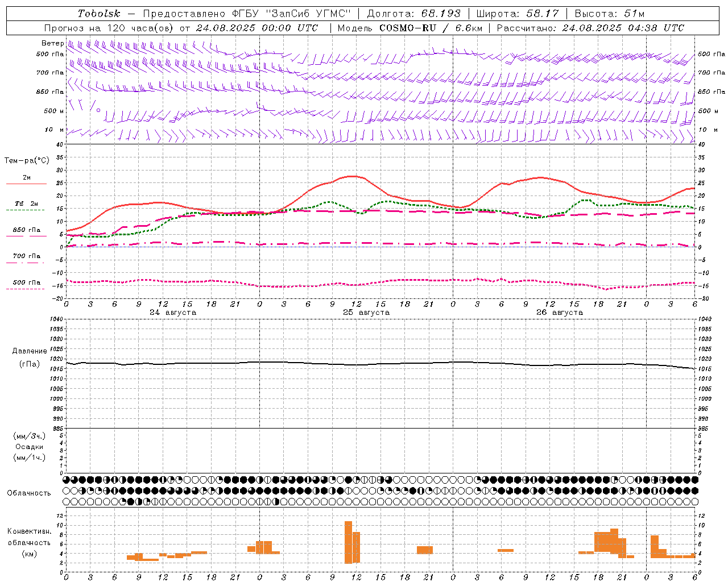The width and height of the screenshot is (728, 582).
Task: Select the Модель COSMO-RU / 6.6км text
Action: tap(410, 28)
